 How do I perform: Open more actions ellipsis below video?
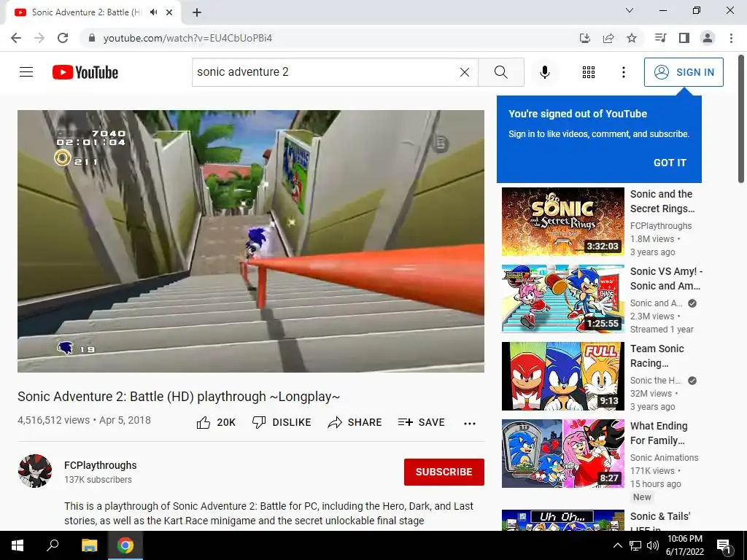[x=470, y=424]
